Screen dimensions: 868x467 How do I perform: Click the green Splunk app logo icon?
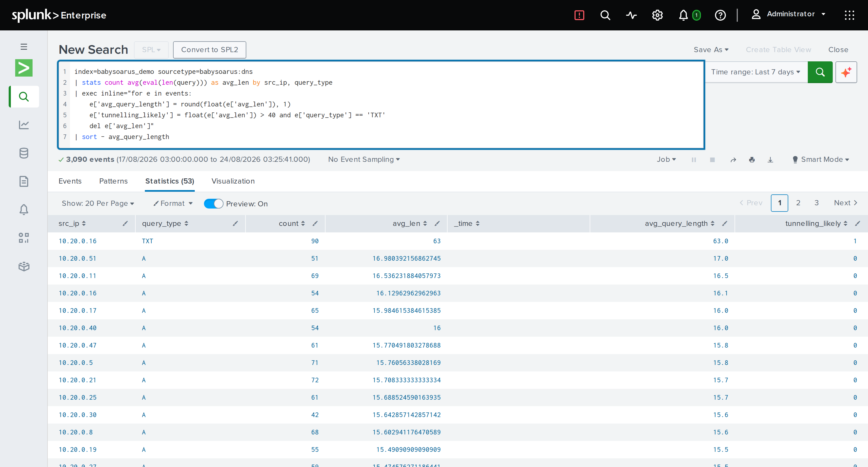coord(24,68)
